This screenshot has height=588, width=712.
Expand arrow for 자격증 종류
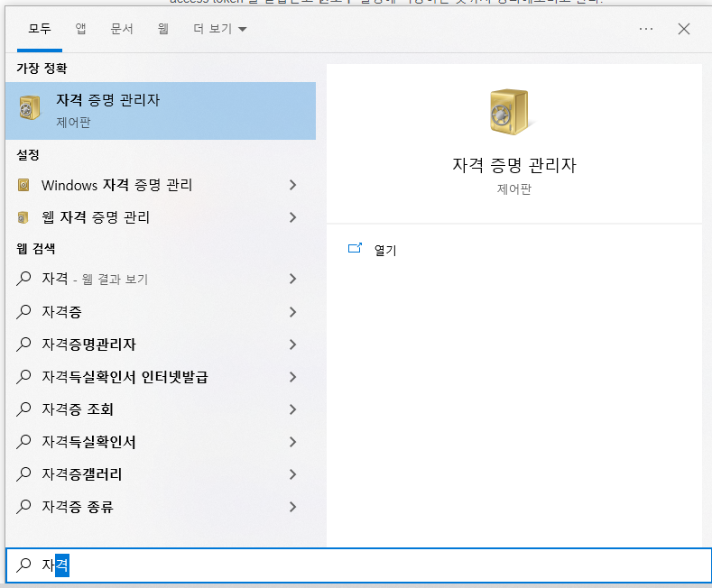[293, 507]
